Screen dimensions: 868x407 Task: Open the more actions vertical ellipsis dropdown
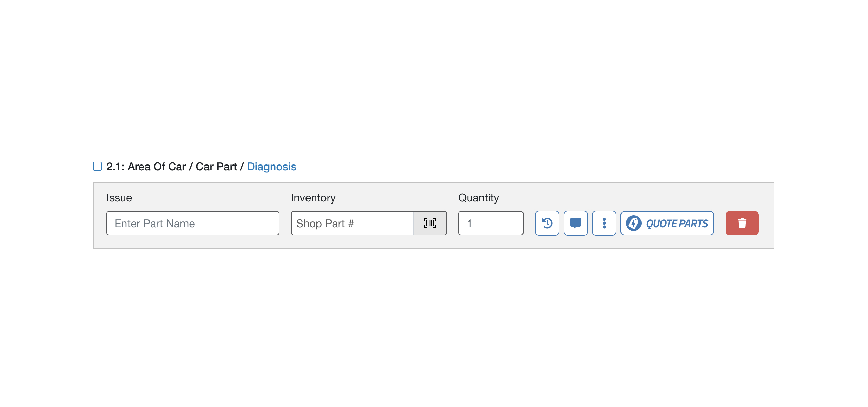pyautogui.click(x=604, y=223)
